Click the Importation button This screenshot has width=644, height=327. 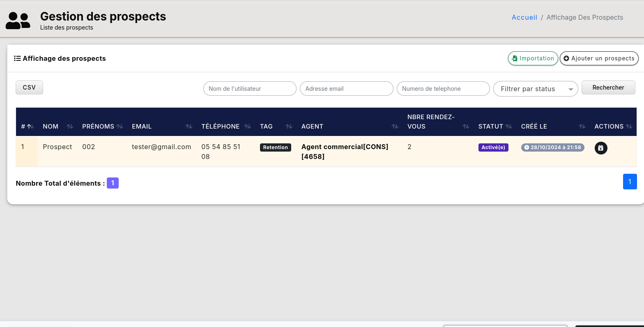pyautogui.click(x=533, y=58)
